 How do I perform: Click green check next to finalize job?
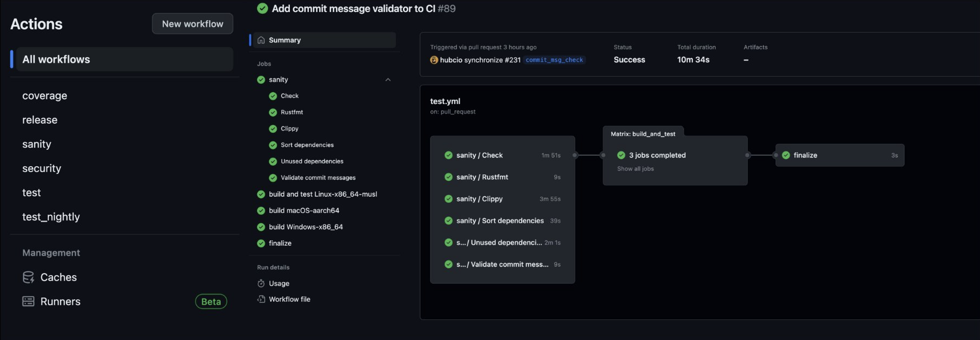261,243
